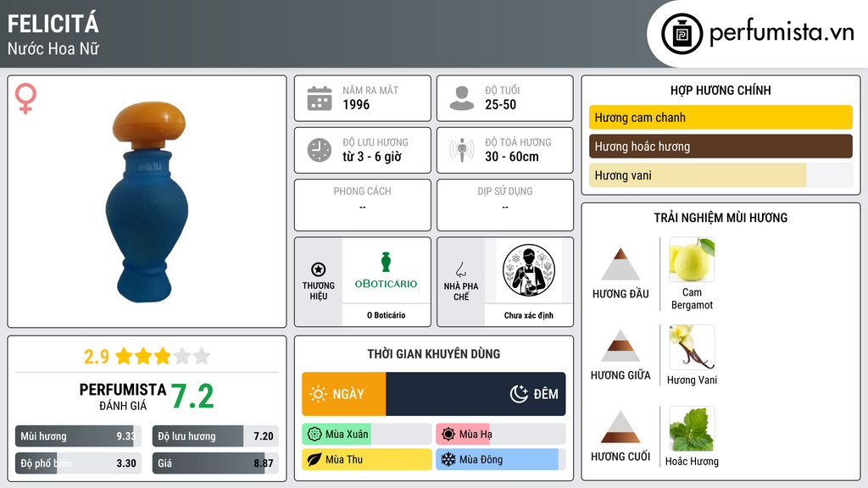868x488 pixels.
Task: Open the Hương Vani note image
Action: point(692,347)
